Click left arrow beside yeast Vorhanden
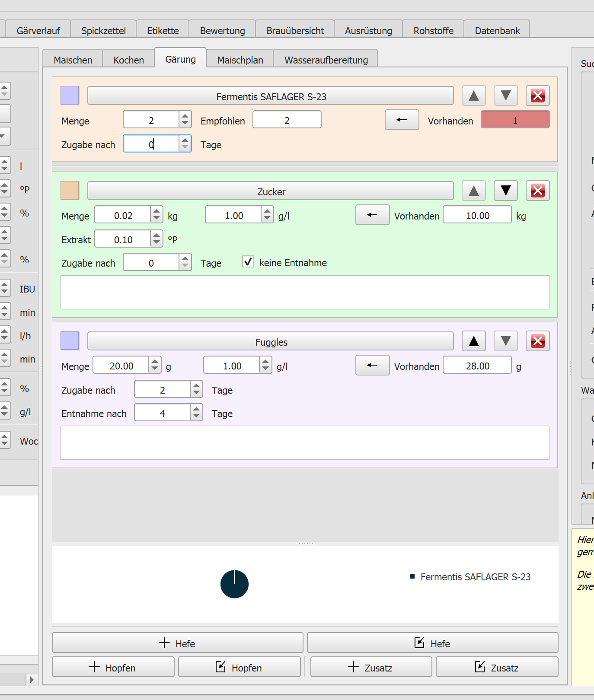Viewport: 594px width, 700px height. pyautogui.click(x=402, y=120)
